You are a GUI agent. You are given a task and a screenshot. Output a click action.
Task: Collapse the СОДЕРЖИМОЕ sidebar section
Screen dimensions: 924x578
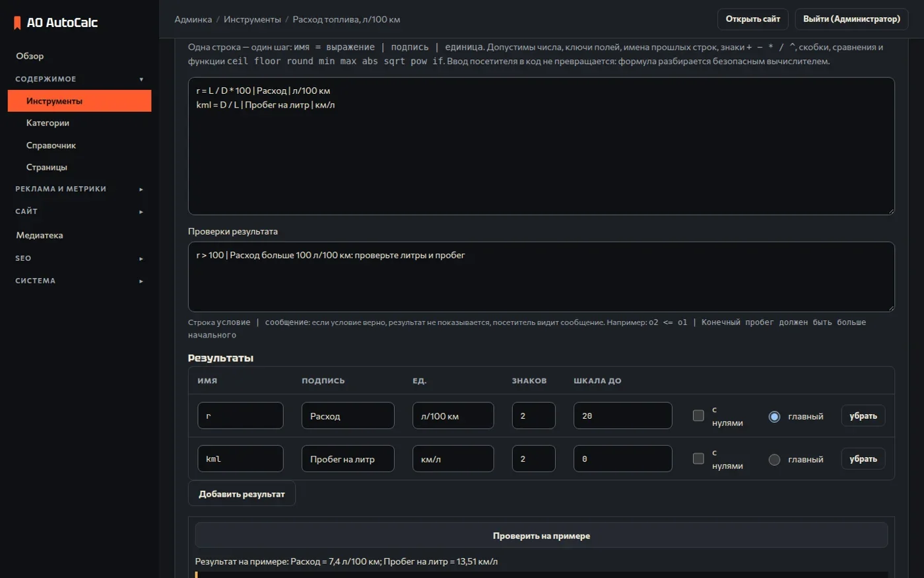(79, 79)
